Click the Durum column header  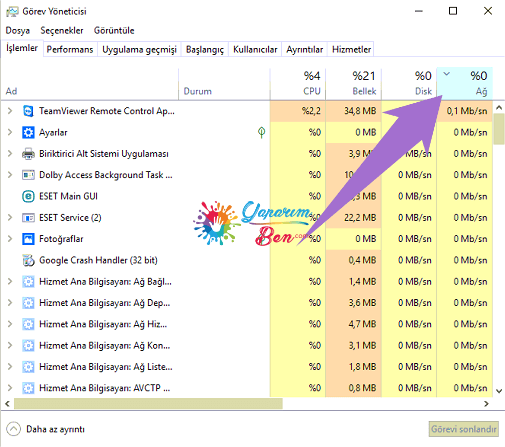click(x=224, y=83)
